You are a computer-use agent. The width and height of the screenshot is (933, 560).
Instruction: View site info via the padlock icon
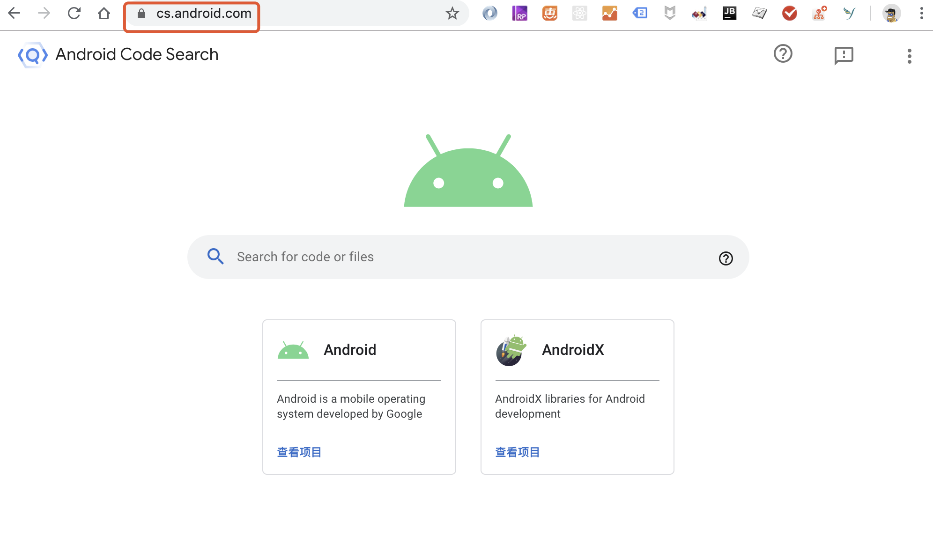pos(141,14)
